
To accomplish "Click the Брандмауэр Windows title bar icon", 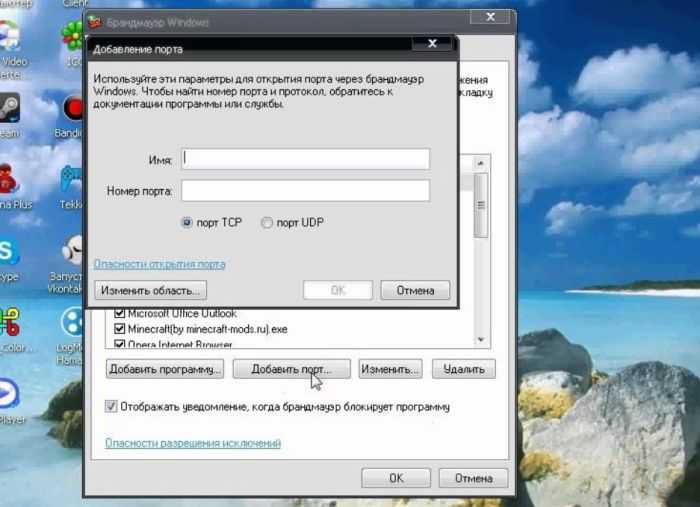I will [x=94, y=22].
